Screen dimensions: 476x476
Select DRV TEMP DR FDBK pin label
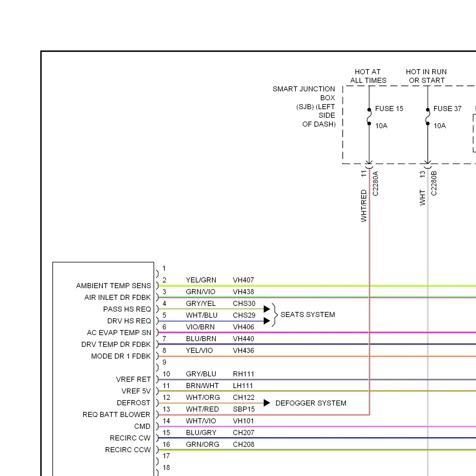tap(116, 344)
